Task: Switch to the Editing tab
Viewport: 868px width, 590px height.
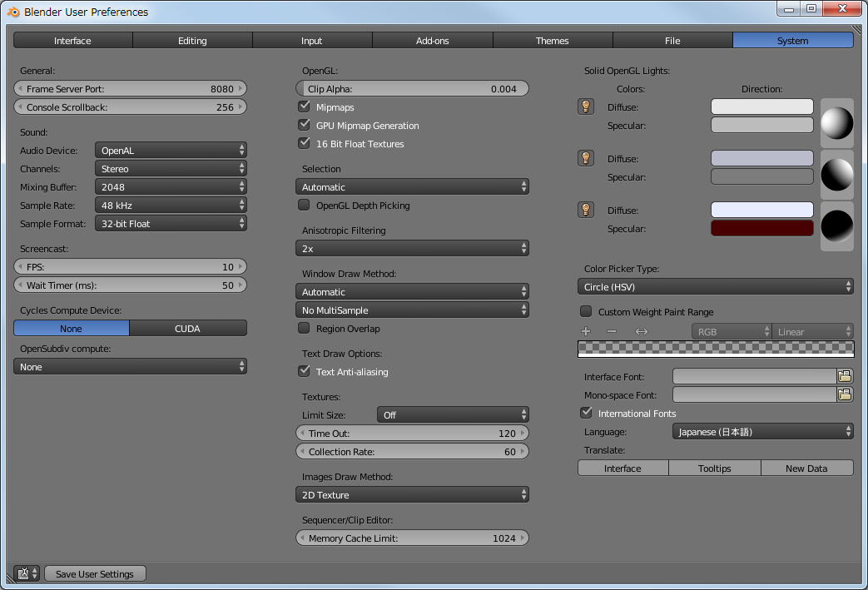Action: pos(192,41)
